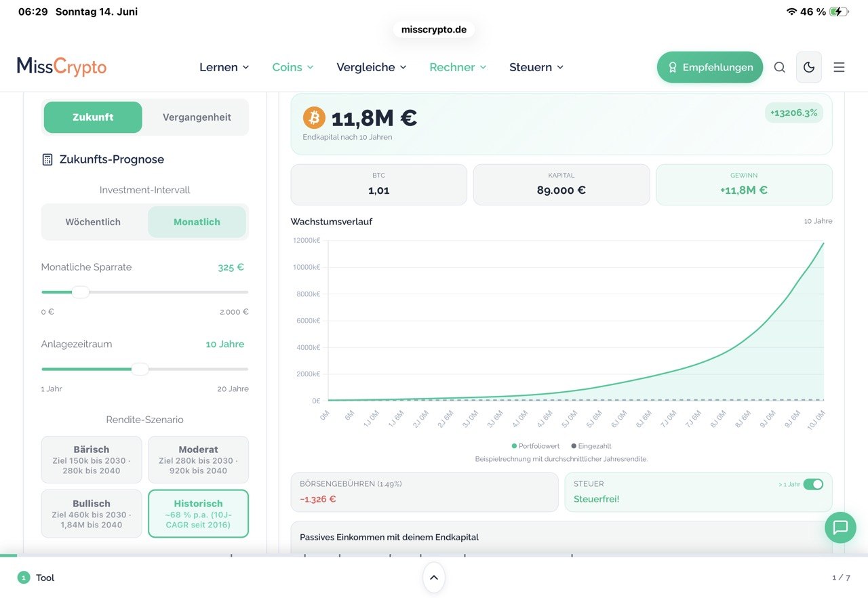Switch to the Zukunft tab
Image resolution: width=868 pixels, height=598 pixels.
(x=93, y=117)
